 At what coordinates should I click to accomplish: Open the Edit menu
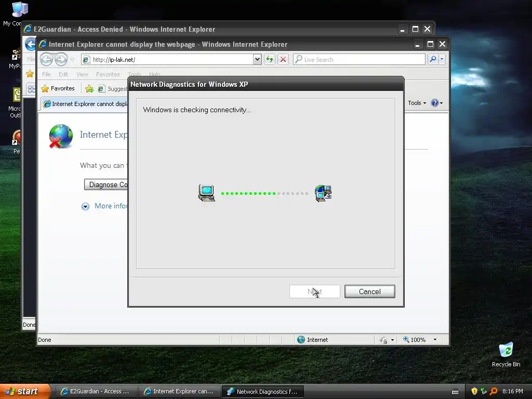(63, 74)
